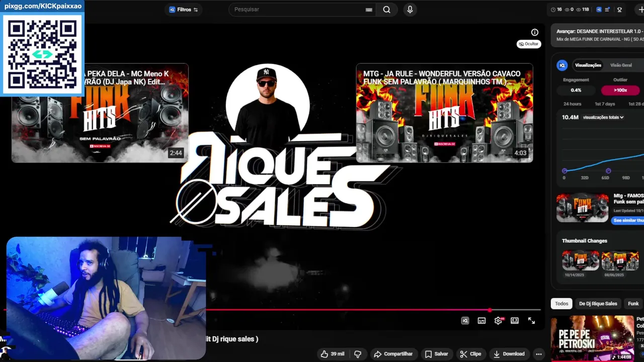644x362 pixels.
Task: Open more actions three-dot menu
Action: (539, 354)
